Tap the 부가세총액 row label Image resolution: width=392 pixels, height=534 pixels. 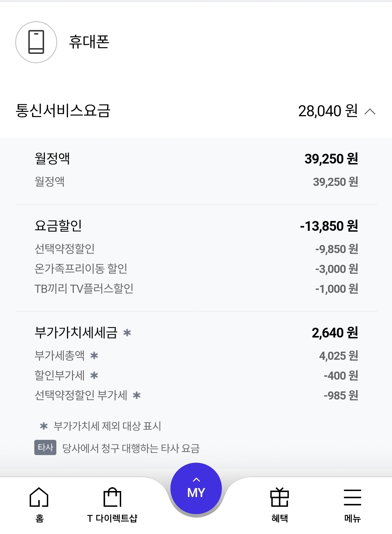coord(60,355)
